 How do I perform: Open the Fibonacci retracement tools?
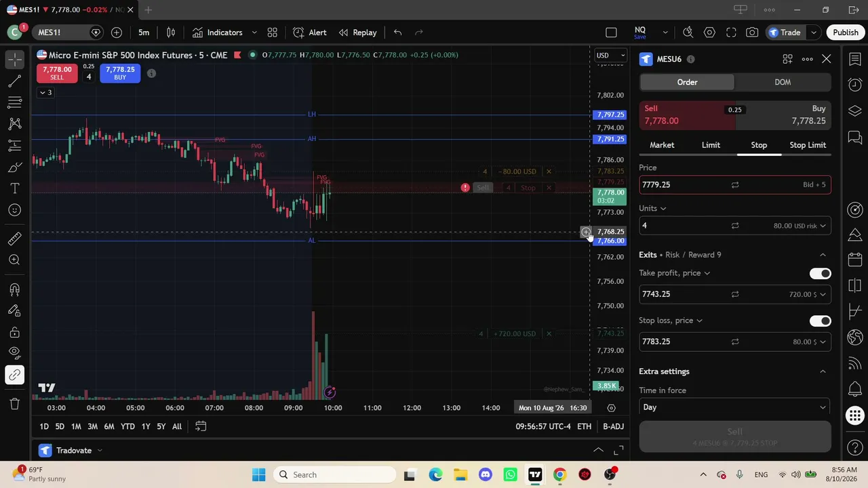[x=14, y=102]
